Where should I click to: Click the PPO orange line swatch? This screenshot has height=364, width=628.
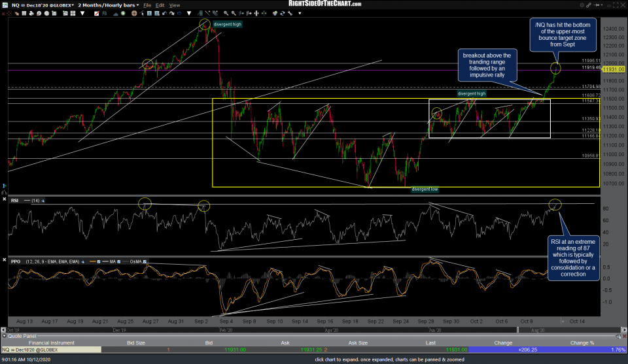92,261
